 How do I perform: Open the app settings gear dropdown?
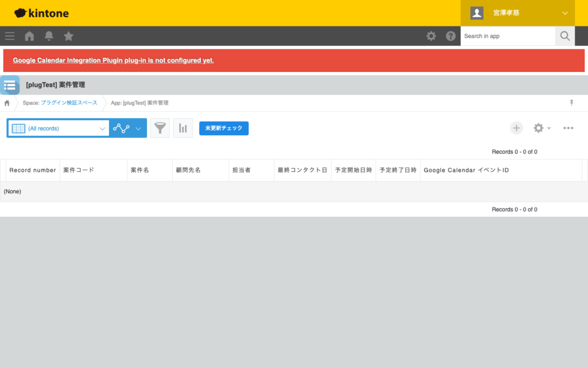coord(540,128)
